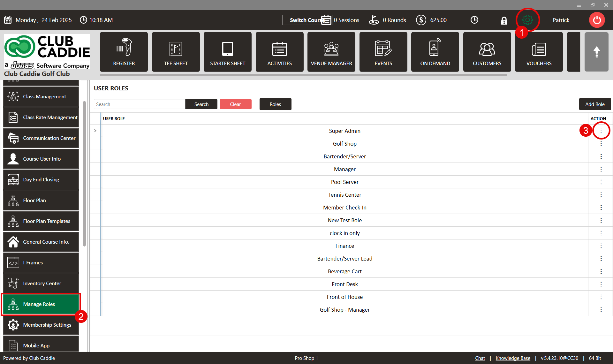This screenshot has width=613, height=364.
Task: Click the user roles Search input field
Action: [140, 104]
